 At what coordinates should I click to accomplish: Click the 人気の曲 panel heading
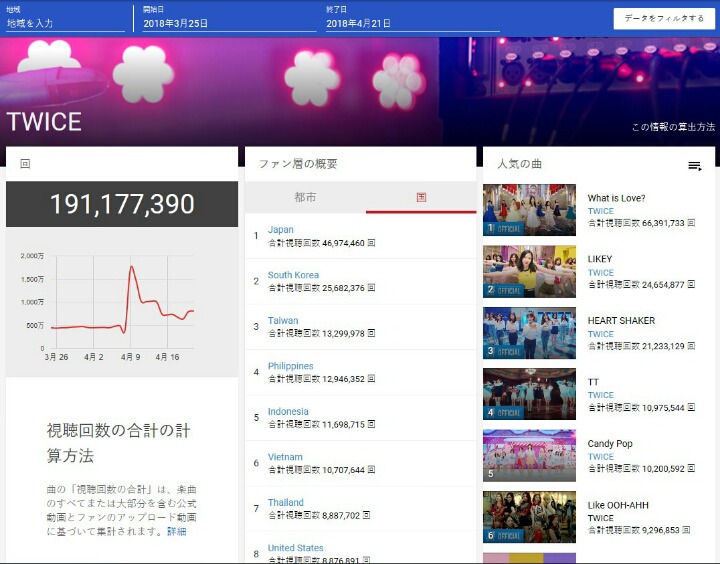519,164
